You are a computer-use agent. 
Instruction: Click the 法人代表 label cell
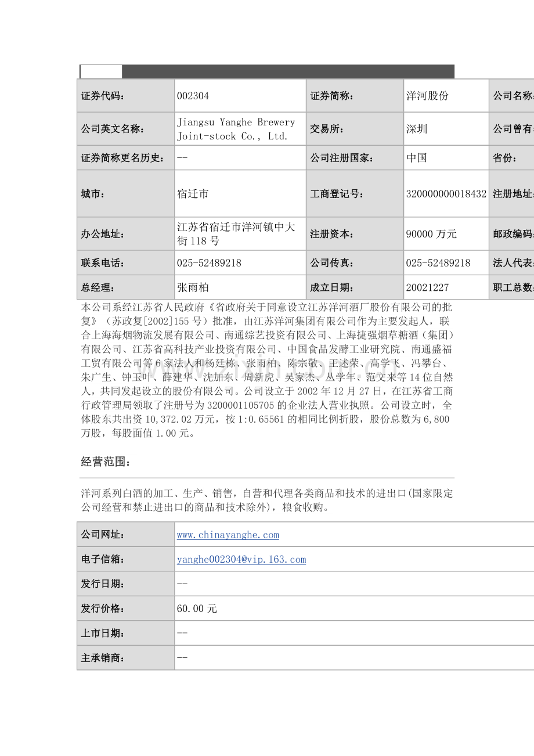click(x=512, y=263)
